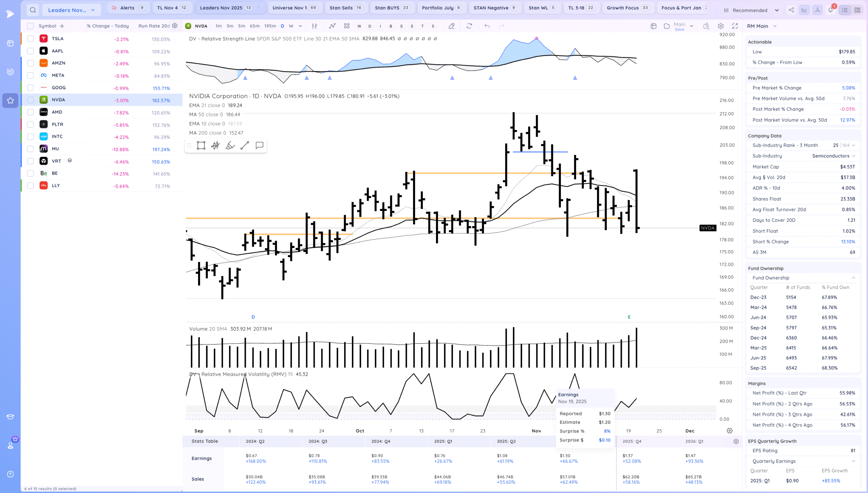Screen dimensions: 868x493
Task: Select the trend line drawing tool
Action: [244, 145]
